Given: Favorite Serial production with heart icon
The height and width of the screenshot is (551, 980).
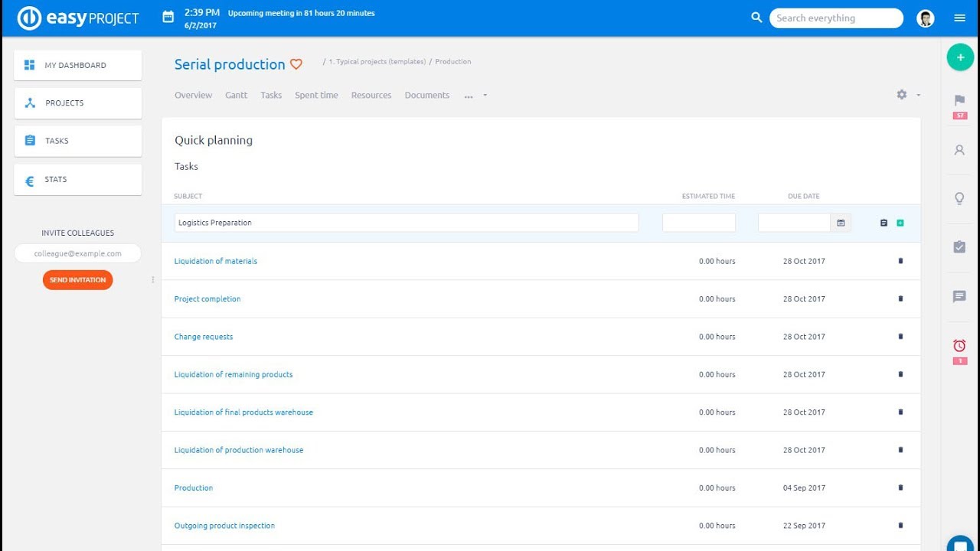Looking at the screenshot, I should click(x=296, y=65).
